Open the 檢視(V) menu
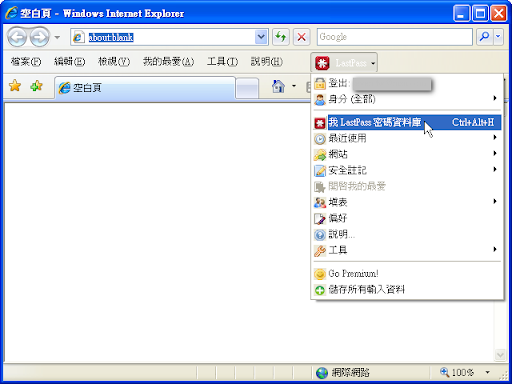 click(114, 62)
